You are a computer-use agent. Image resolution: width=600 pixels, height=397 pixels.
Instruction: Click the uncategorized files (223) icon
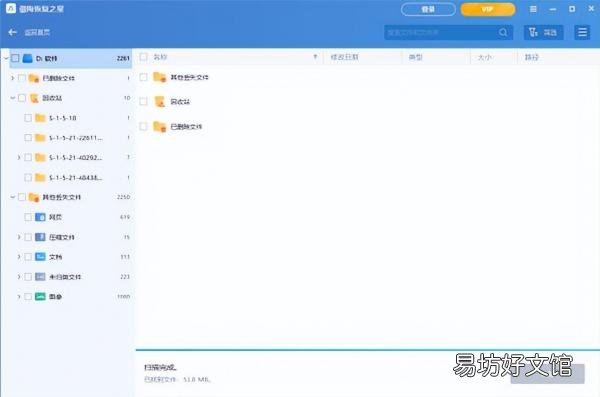(x=40, y=276)
